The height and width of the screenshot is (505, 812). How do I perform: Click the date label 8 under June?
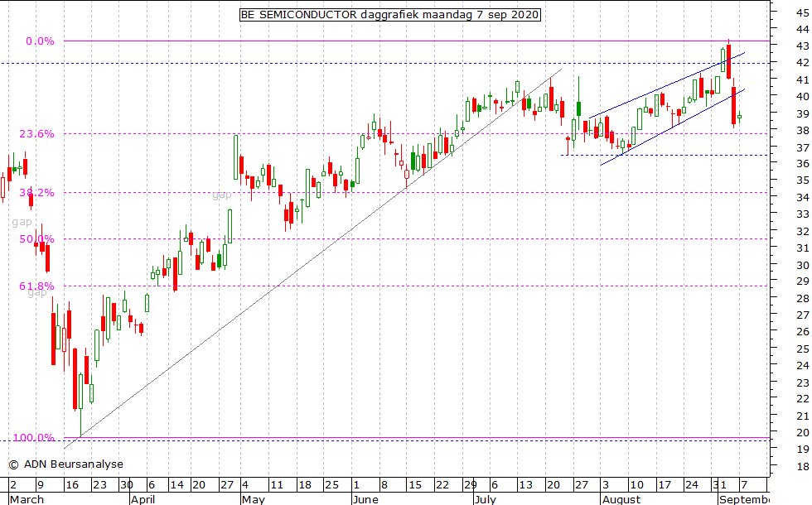(384, 485)
